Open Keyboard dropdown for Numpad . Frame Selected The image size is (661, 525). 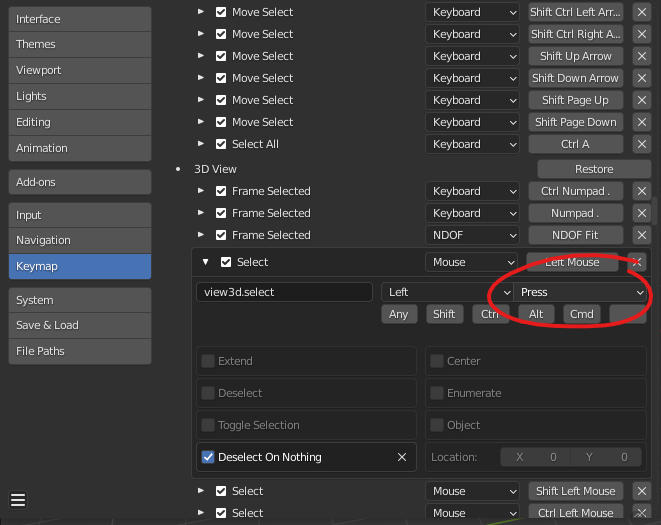(472, 213)
